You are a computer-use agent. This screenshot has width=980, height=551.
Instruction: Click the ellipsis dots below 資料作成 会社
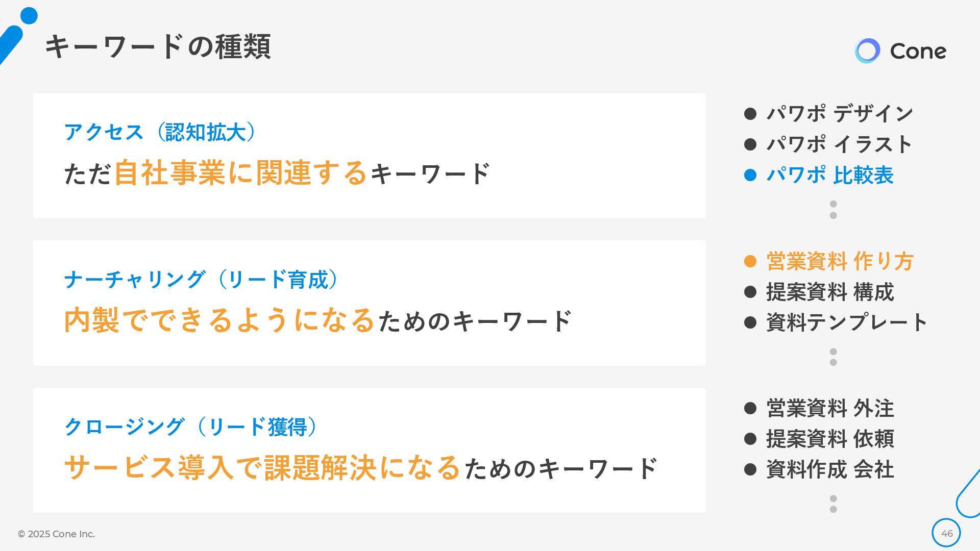click(833, 504)
